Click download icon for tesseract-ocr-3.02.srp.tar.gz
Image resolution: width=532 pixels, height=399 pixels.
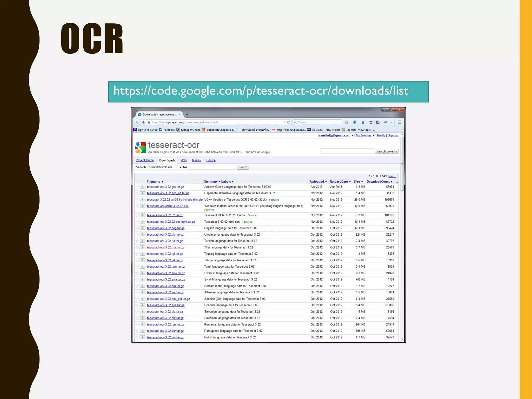click(143, 286)
